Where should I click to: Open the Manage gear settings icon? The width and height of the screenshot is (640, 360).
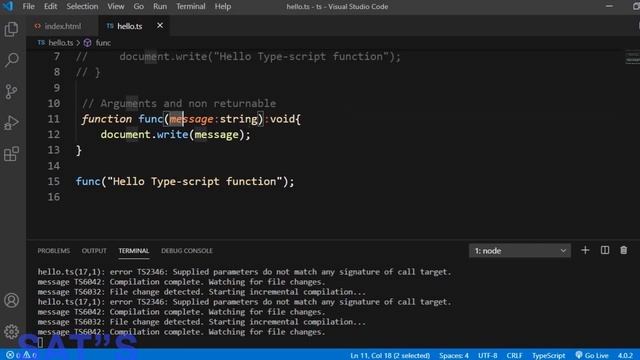click(x=11, y=331)
